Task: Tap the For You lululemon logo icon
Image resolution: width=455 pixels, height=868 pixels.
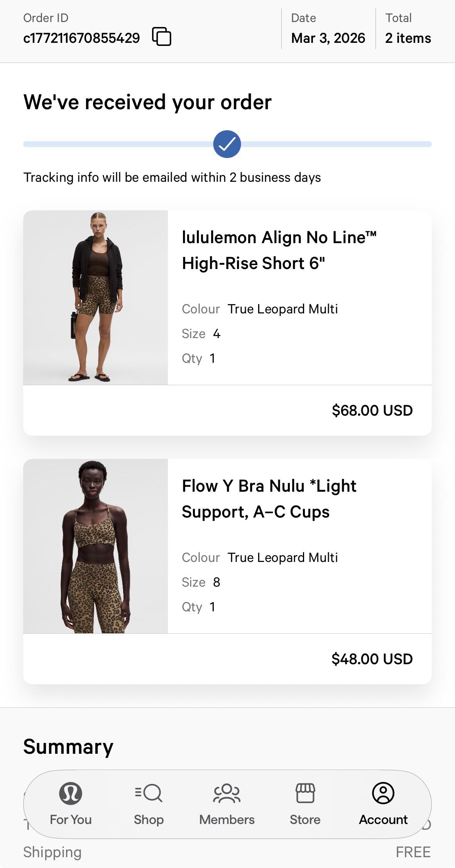Action: click(x=71, y=793)
